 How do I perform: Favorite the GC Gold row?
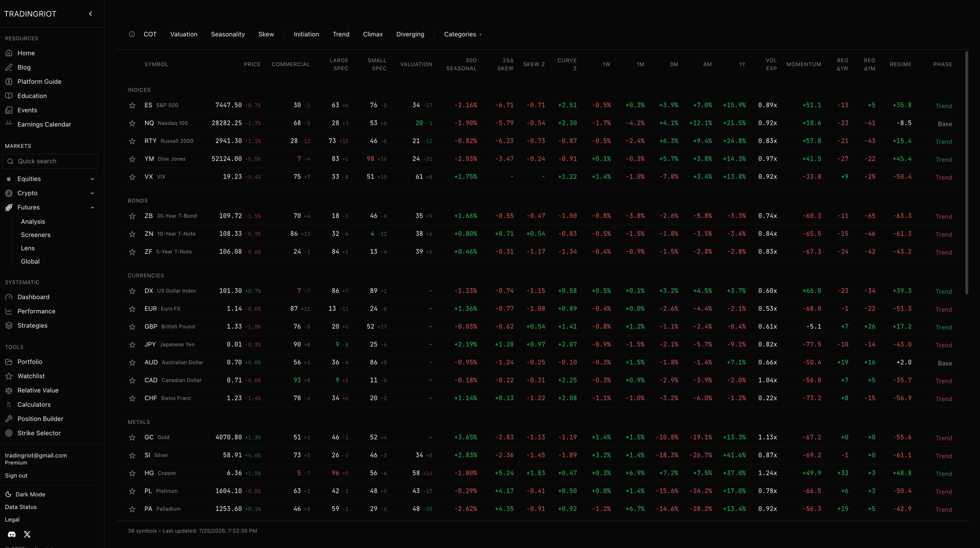[132, 438]
